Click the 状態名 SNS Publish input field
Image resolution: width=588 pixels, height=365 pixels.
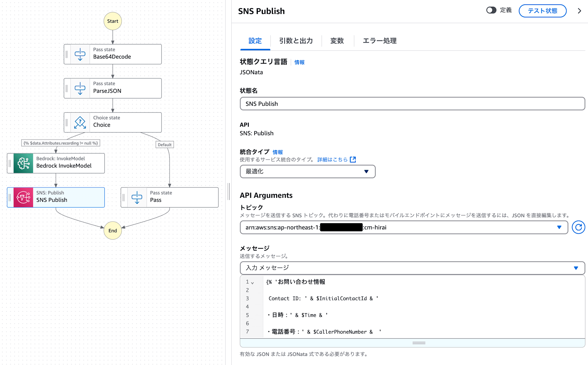[412, 104]
